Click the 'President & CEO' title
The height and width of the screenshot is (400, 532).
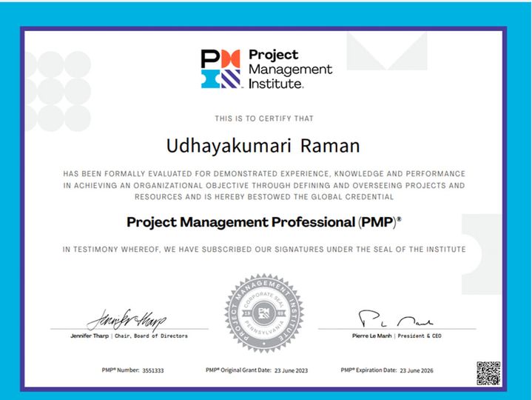tap(420, 336)
